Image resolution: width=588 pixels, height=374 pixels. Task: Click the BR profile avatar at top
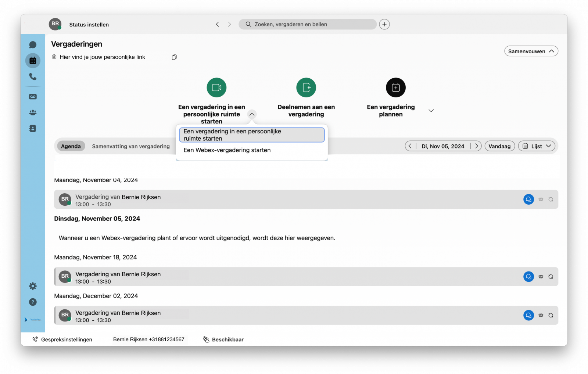tap(55, 24)
